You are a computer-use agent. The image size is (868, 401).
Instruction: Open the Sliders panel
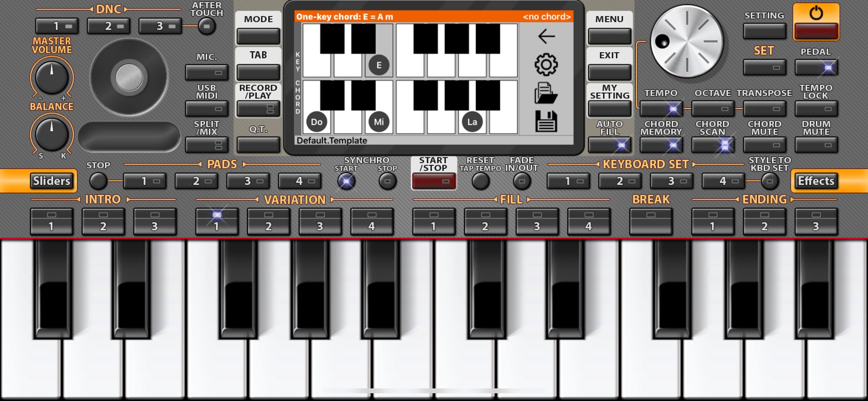point(52,181)
